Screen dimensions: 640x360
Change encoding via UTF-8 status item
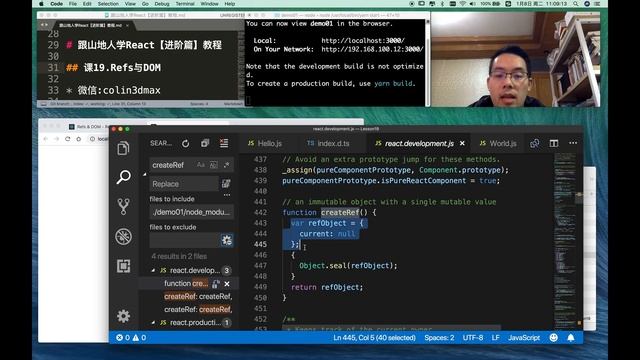(x=473, y=338)
